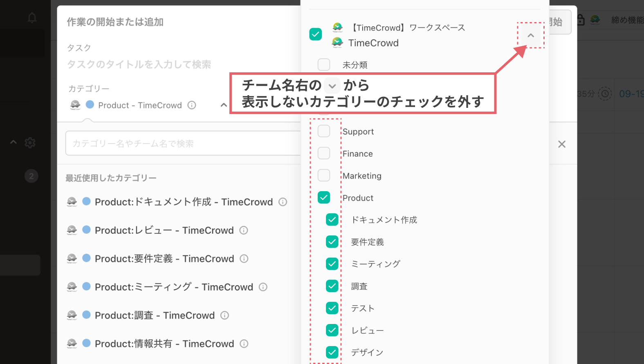This screenshot has width=644, height=364.
Task: Uncheck the ドキュメント作成 subcategory checkbox
Action: click(332, 219)
